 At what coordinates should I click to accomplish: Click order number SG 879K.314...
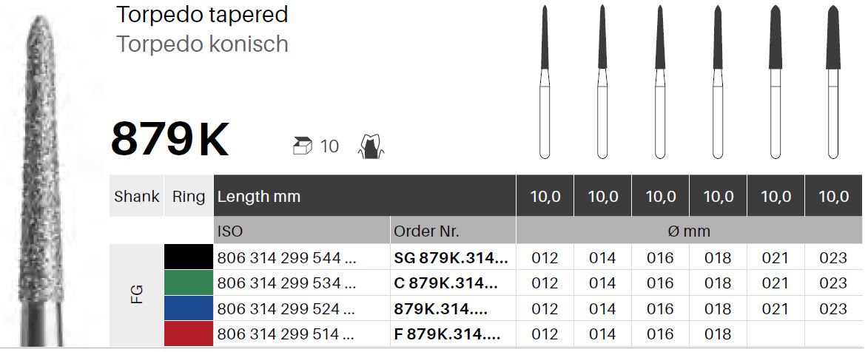pos(451,258)
